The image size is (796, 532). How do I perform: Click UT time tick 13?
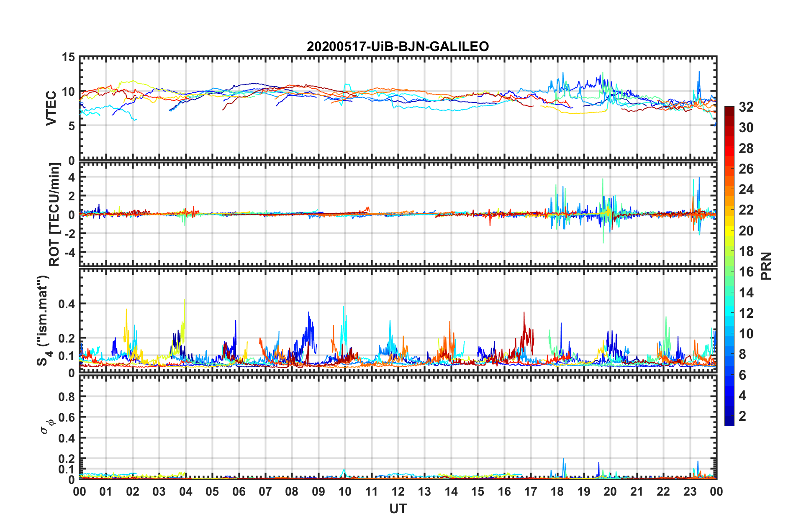click(424, 491)
